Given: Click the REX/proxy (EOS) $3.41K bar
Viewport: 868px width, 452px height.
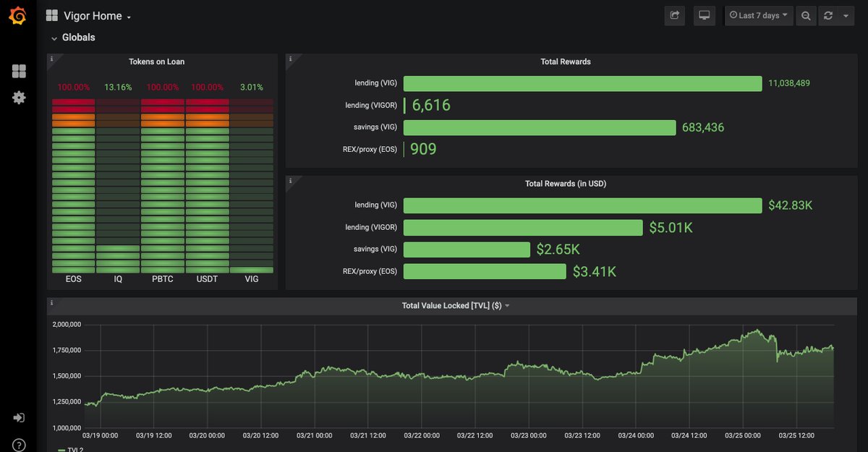Looking at the screenshot, I should (x=485, y=272).
